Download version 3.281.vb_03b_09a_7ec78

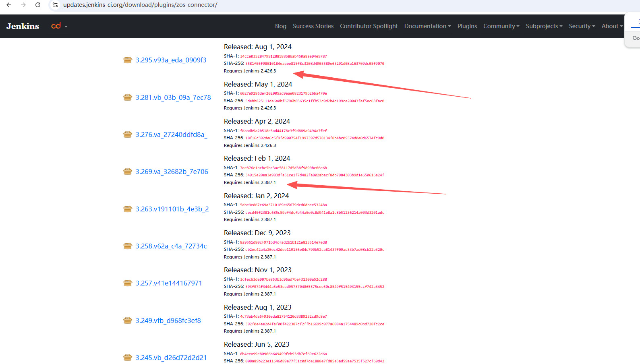(x=173, y=97)
